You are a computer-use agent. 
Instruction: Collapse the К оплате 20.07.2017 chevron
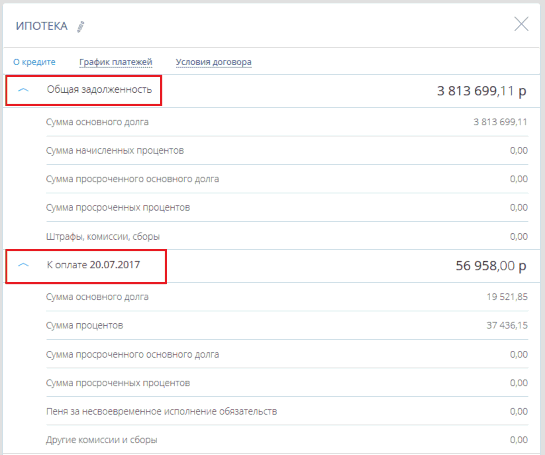click(23, 265)
